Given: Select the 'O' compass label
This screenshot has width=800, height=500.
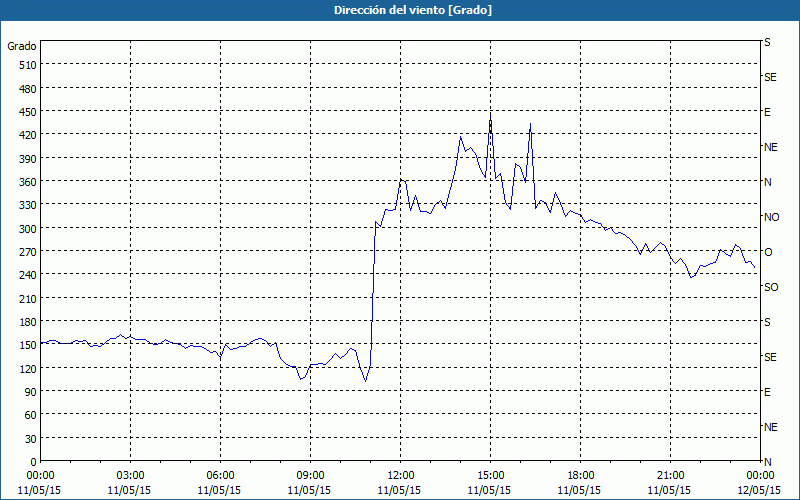Looking at the screenshot, I should tap(768, 253).
